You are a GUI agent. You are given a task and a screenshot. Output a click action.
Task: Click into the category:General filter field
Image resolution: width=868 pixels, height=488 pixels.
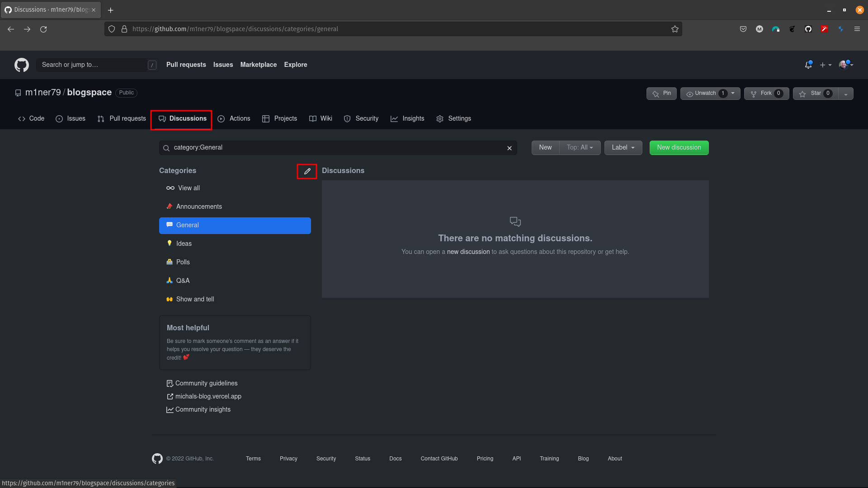click(x=338, y=148)
